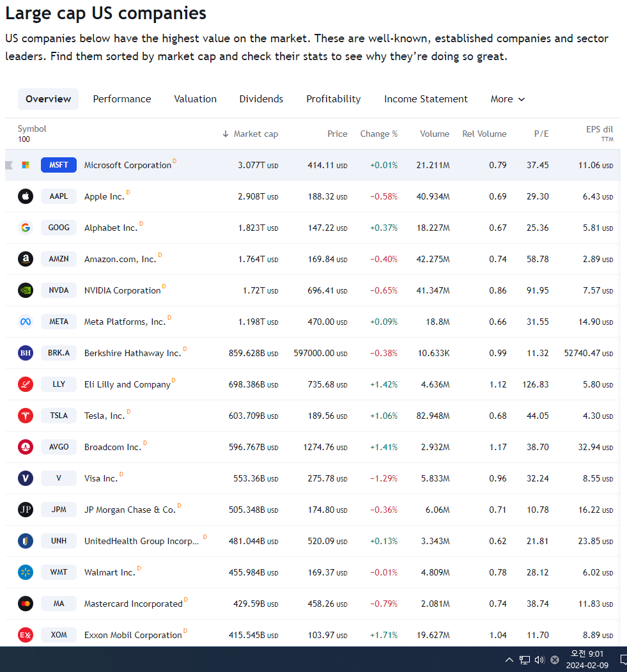Sort by the EPS dil TTM header
The image size is (627, 672).
600,134
